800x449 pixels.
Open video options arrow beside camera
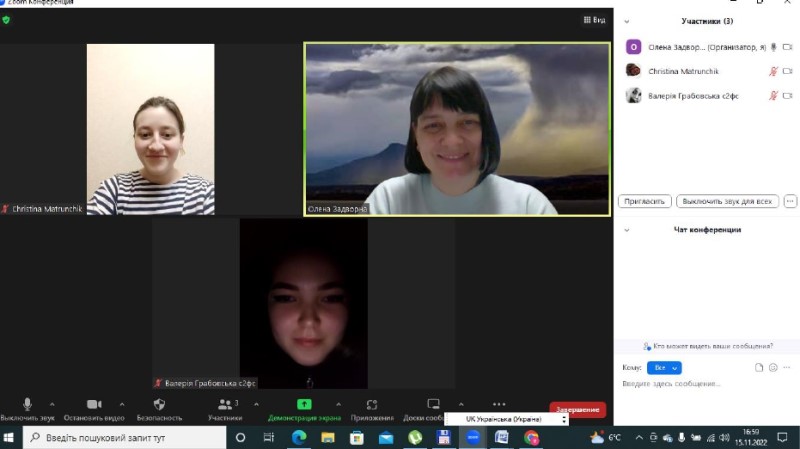point(122,404)
